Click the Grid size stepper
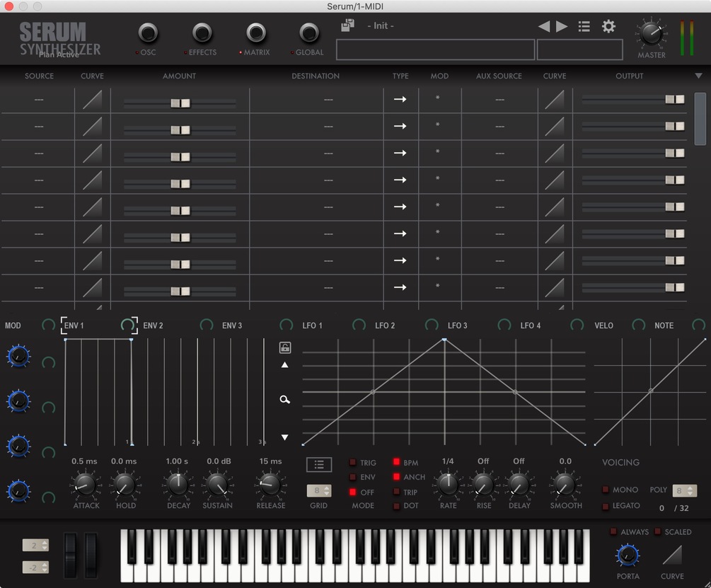This screenshot has height=588, width=711. 319,490
